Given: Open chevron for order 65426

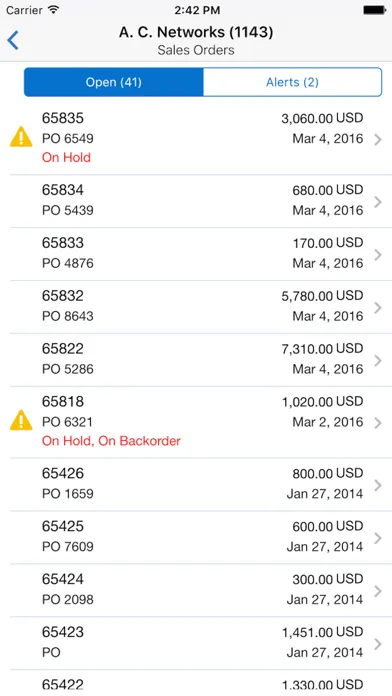Looking at the screenshot, I should [x=378, y=485].
